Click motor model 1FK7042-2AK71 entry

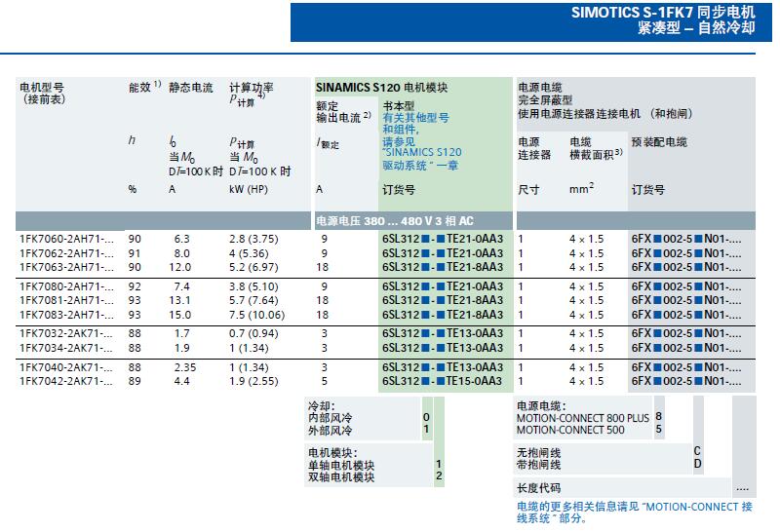(x=65, y=381)
